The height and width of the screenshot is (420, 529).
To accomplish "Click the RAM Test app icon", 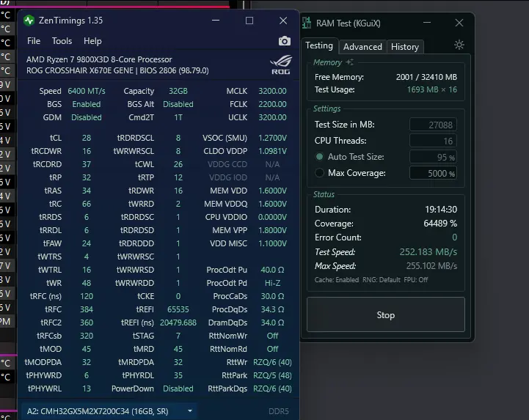I will point(307,23).
